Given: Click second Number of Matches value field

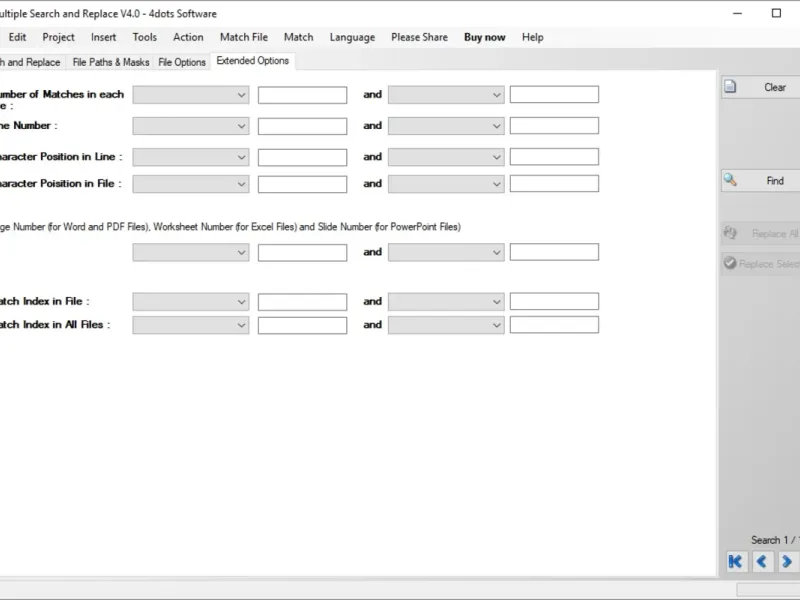Looking at the screenshot, I should [554, 94].
